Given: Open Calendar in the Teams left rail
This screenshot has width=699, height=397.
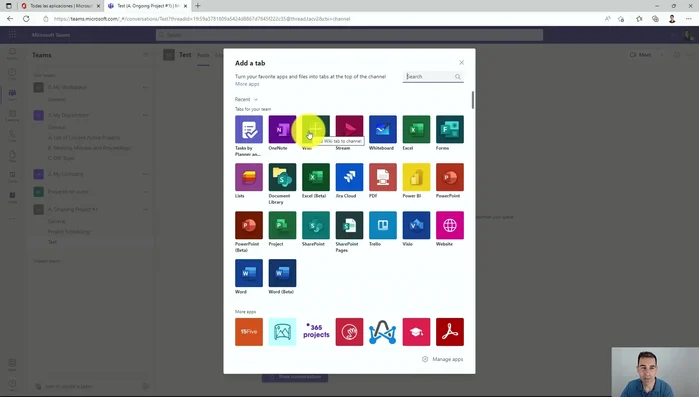Looking at the screenshot, I should (12, 116).
